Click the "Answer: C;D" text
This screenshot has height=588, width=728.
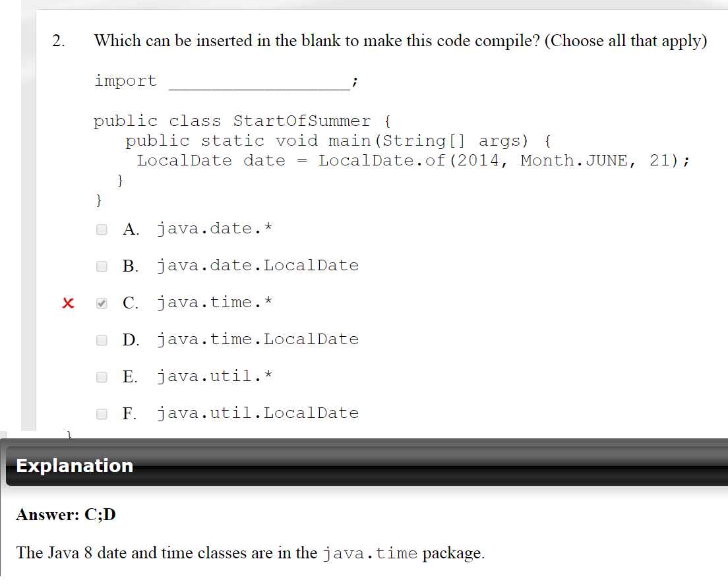click(66, 514)
